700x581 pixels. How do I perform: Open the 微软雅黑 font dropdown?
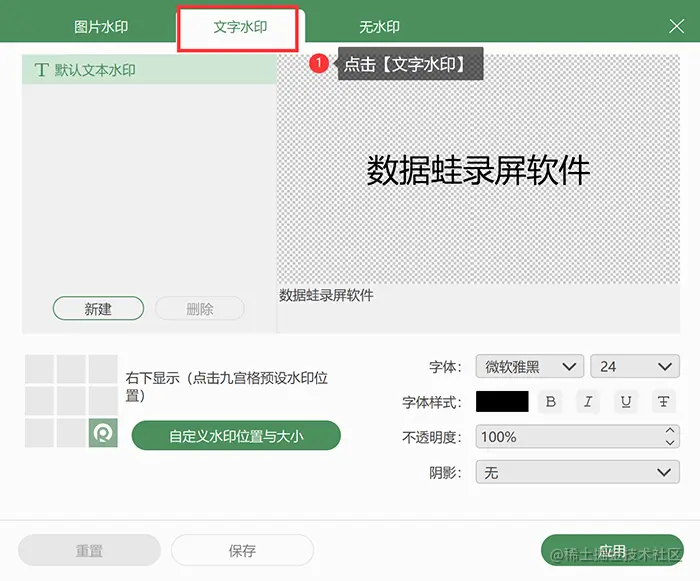click(529, 367)
